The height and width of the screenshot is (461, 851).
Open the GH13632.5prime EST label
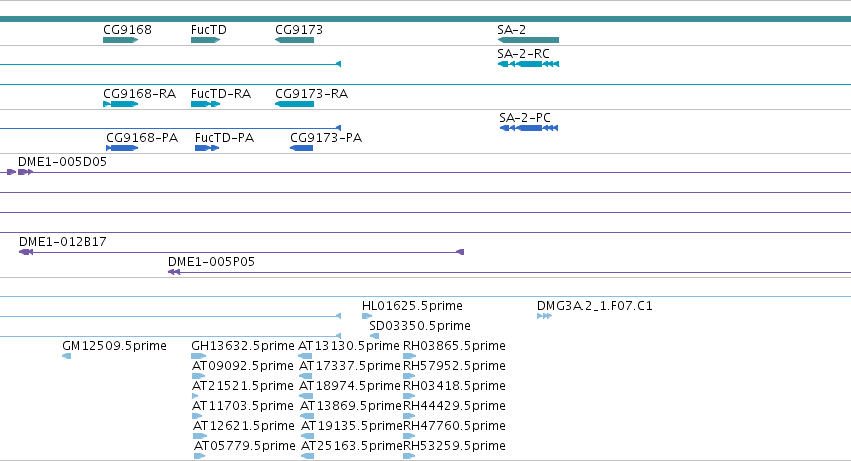click(243, 346)
